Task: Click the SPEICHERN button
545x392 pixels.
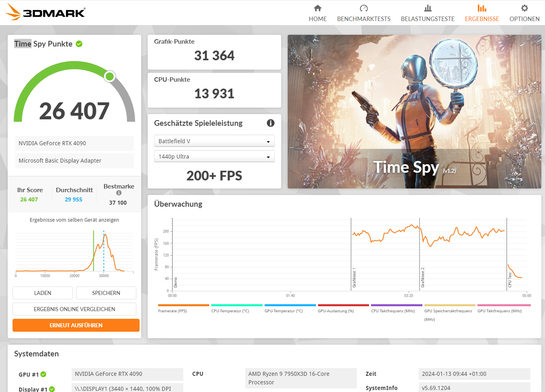Action: 106,293
